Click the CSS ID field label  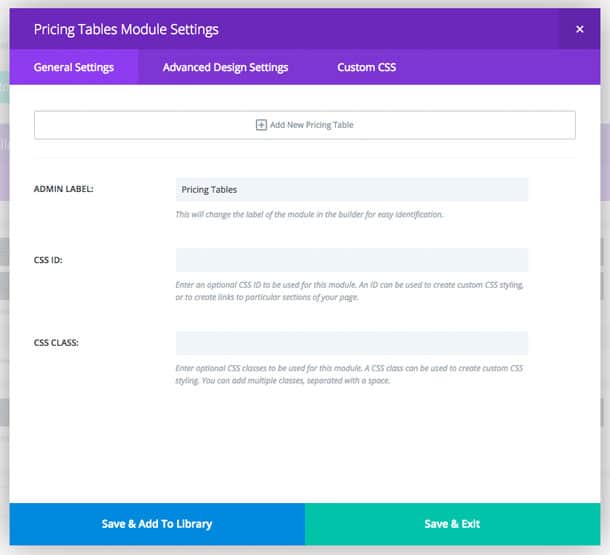[x=48, y=261]
